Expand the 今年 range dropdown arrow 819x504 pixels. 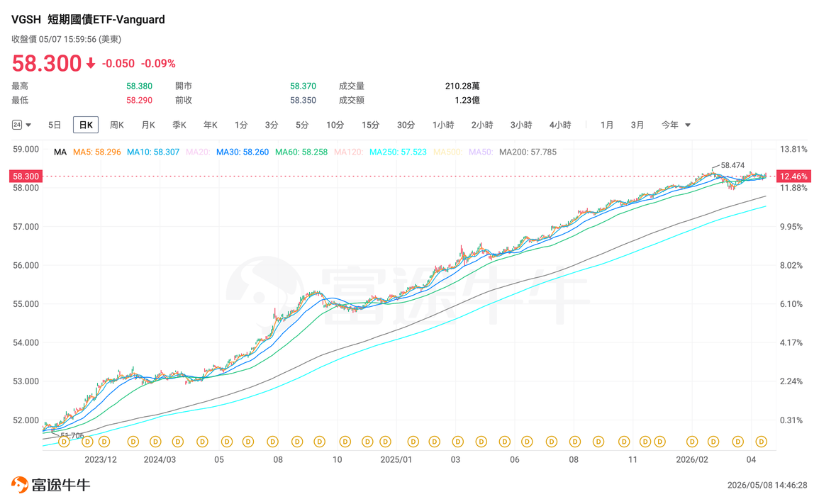click(688, 125)
